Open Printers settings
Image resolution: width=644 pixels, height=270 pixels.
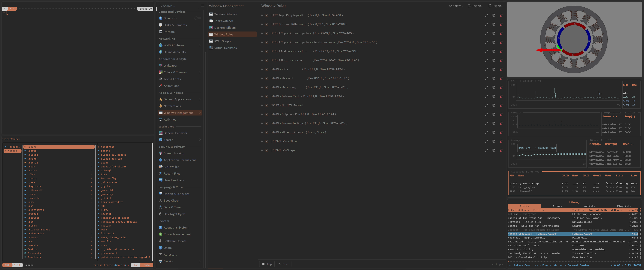(x=180, y=32)
